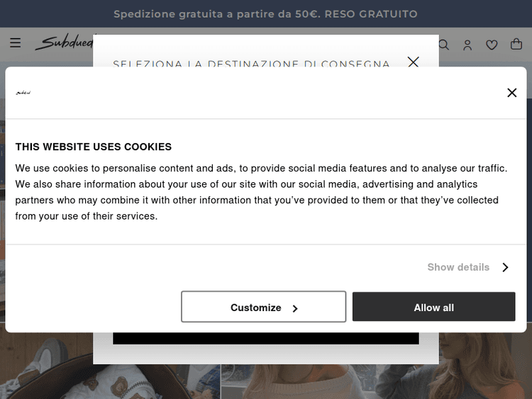
Task: Click the free shipping banner text
Action: (265, 14)
